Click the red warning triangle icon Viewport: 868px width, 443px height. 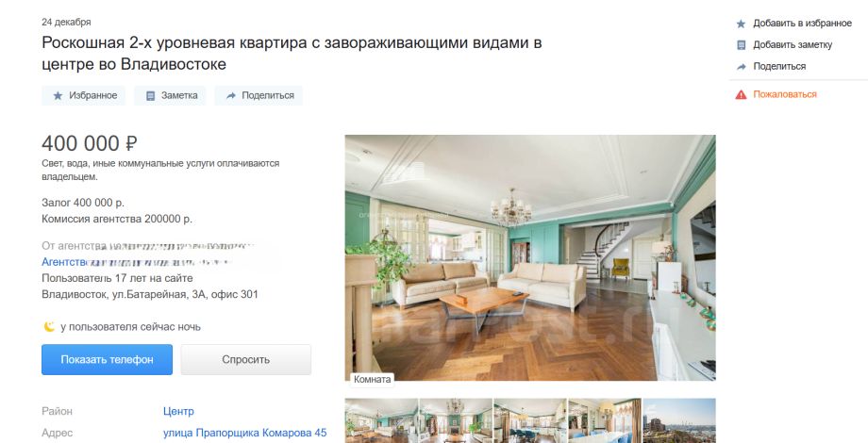coord(741,94)
